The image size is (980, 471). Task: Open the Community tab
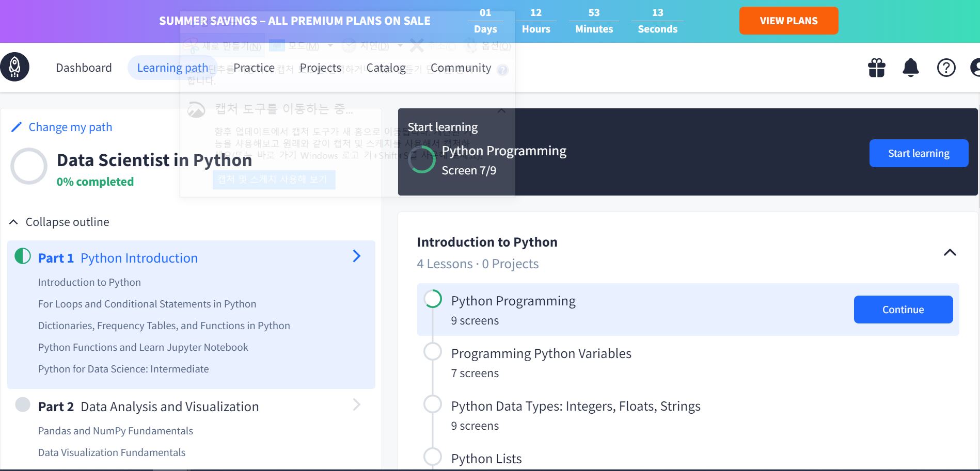461,68
